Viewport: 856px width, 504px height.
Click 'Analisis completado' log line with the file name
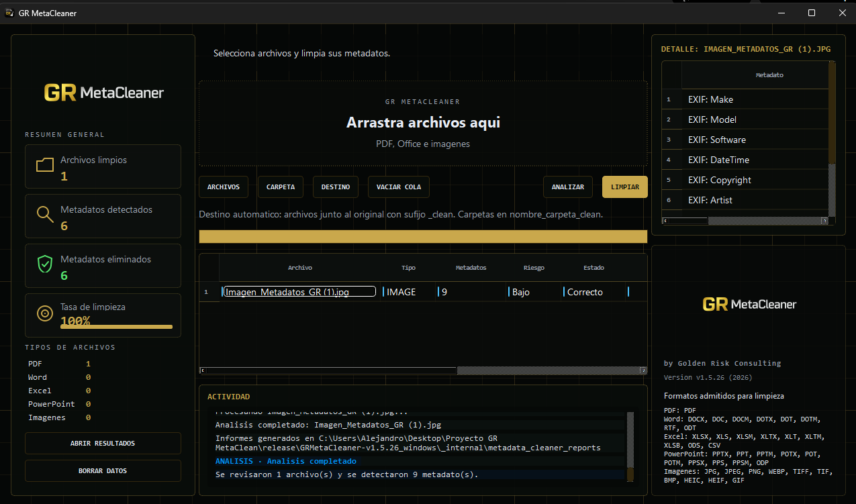click(328, 425)
